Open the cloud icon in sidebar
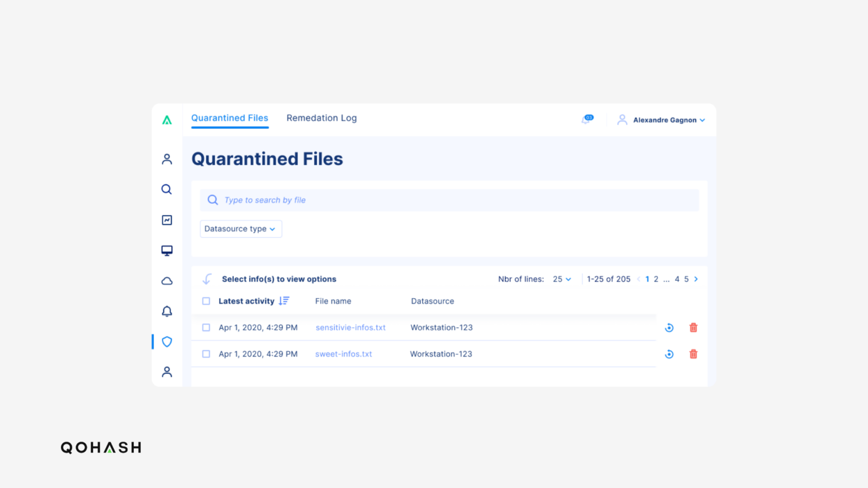The image size is (868, 488). [x=167, y=281]
